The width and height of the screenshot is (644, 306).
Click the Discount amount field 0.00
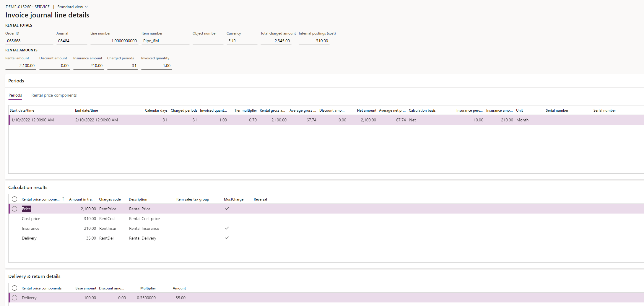[55, 66]
